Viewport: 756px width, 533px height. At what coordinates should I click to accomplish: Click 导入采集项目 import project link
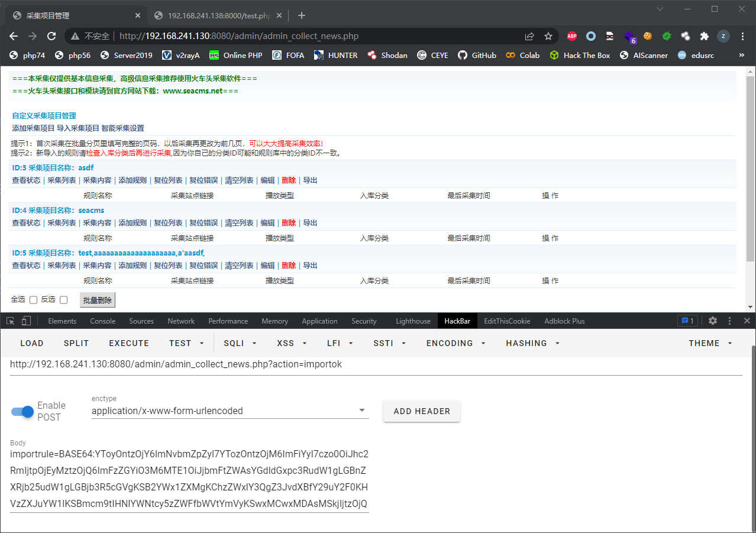pyautogui.click(x=78, y=128)
